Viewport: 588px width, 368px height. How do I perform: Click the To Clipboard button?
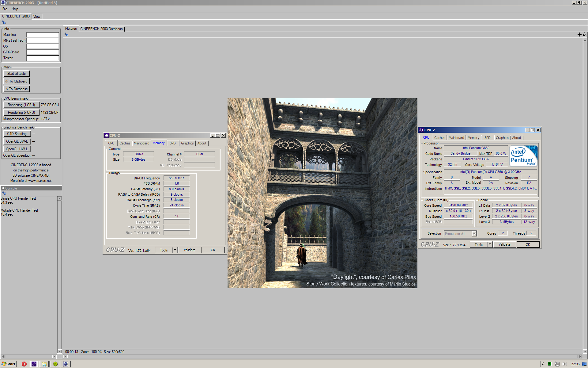point(17,81)
